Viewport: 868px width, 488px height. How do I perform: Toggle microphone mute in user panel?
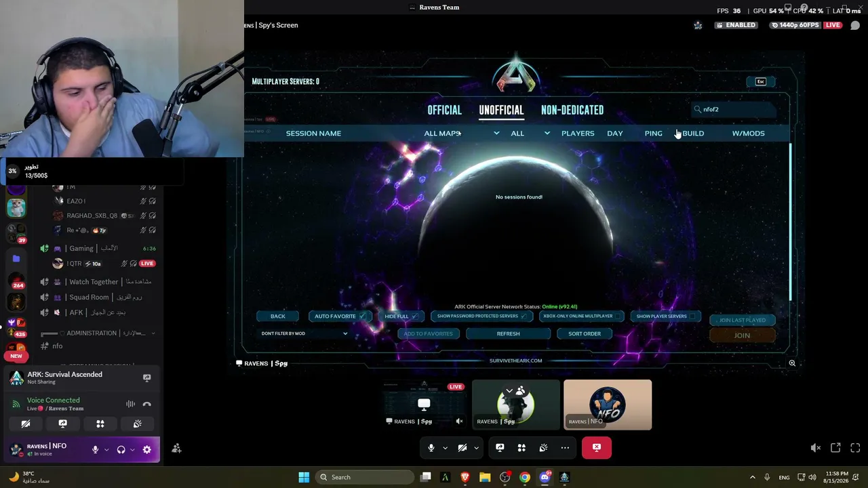coord(95,449)
